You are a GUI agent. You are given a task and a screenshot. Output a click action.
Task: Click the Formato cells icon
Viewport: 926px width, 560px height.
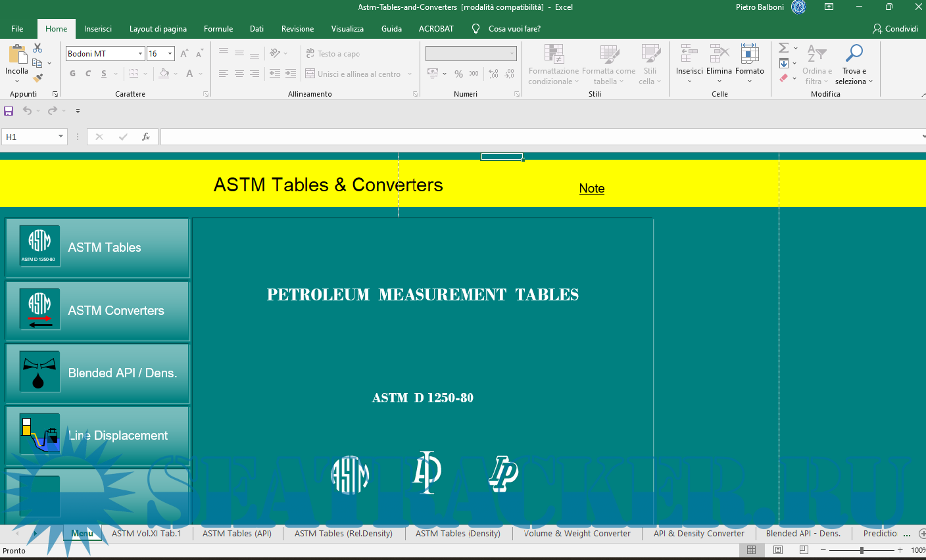coord(749,54)
